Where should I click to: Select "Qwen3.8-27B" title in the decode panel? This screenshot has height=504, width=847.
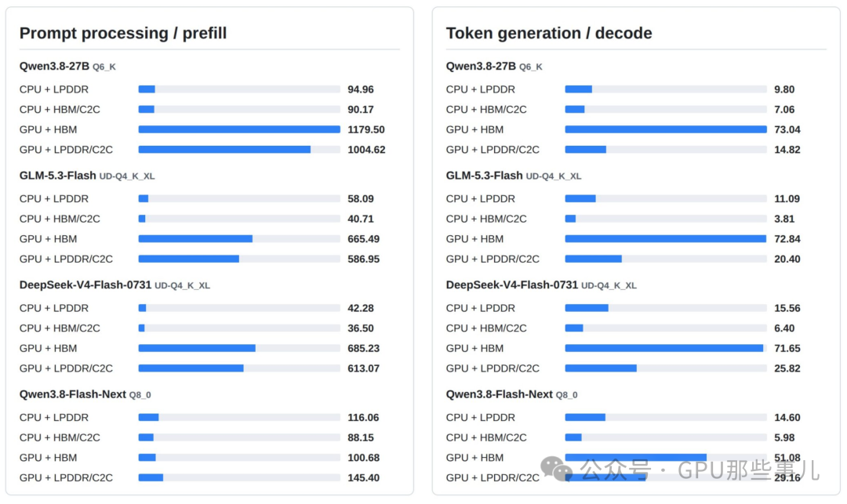pyautogui.click(x=481, y=66)
